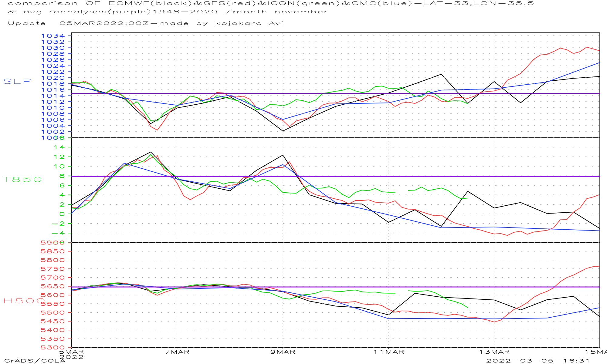Click the SLP panel label
This screenshot has width=607, height=364.
point(18,81)
